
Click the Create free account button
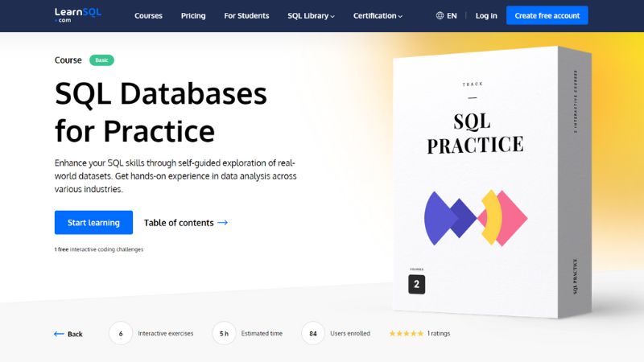point(547,15)
